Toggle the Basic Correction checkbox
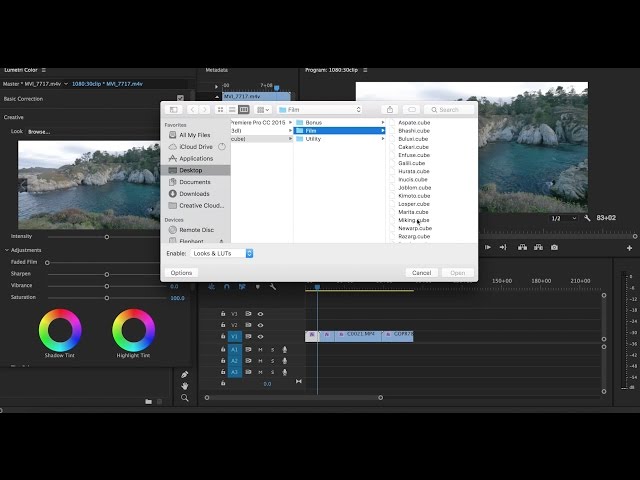The image size is (640, 480). pos(180,98)
